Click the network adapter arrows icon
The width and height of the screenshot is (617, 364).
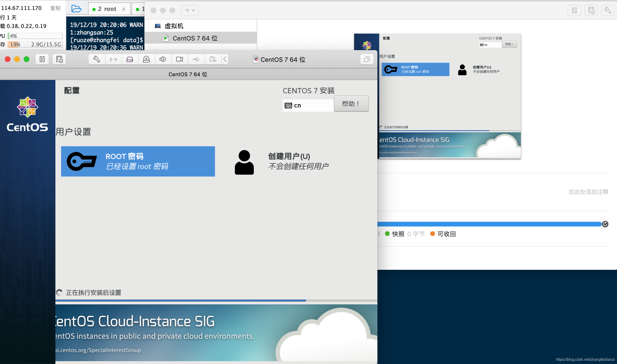tap(113, 59)
